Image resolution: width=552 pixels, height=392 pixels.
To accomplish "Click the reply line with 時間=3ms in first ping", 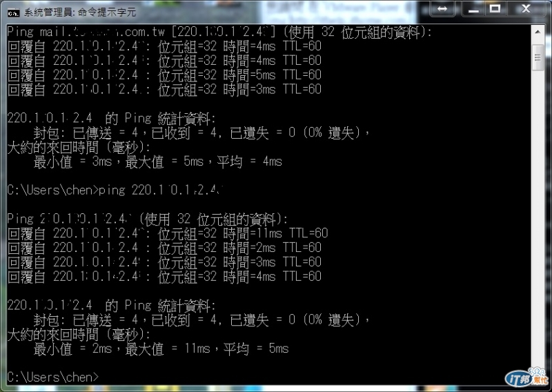I will (164, 90).
